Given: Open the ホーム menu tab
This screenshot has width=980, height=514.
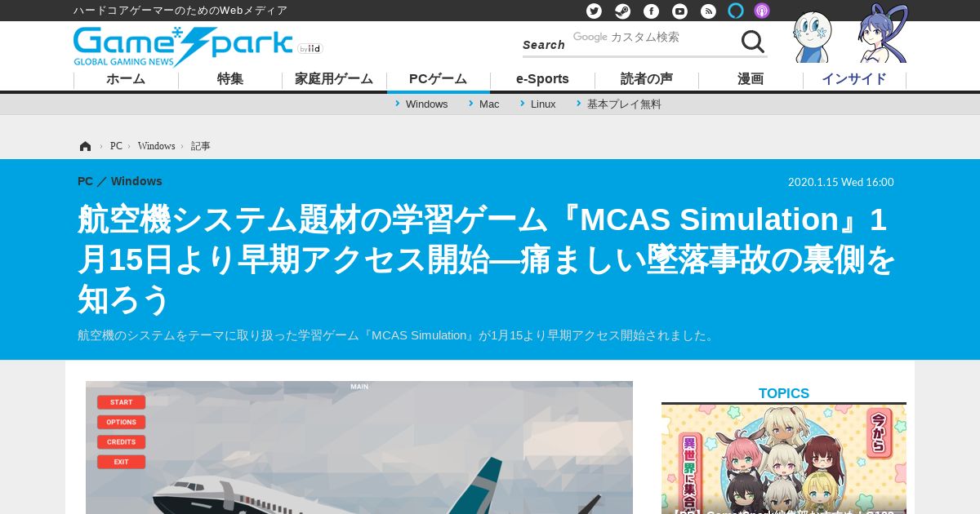Looking at the screenshot, I should click(x=126, y=79).
